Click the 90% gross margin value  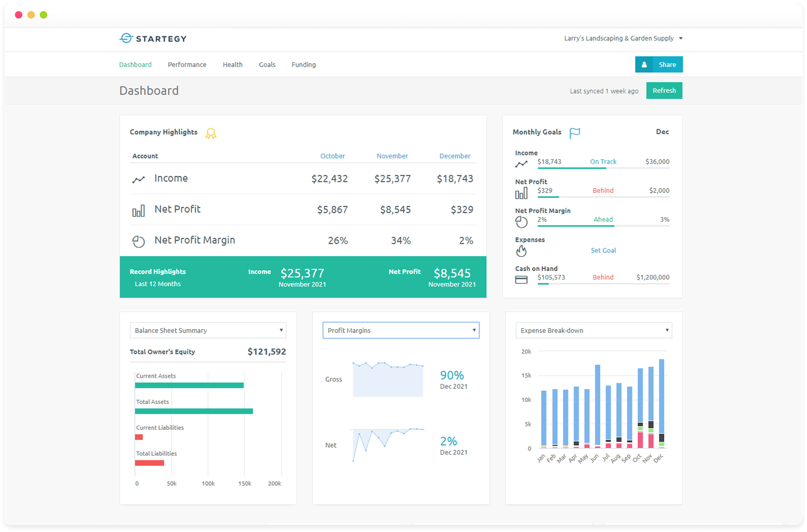tap(452, 375)
